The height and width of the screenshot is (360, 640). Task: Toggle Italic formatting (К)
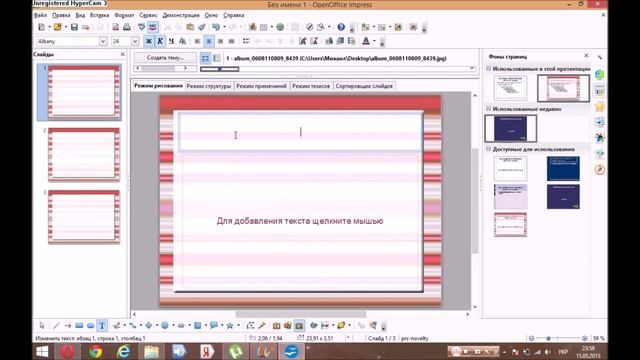(160, 41)
